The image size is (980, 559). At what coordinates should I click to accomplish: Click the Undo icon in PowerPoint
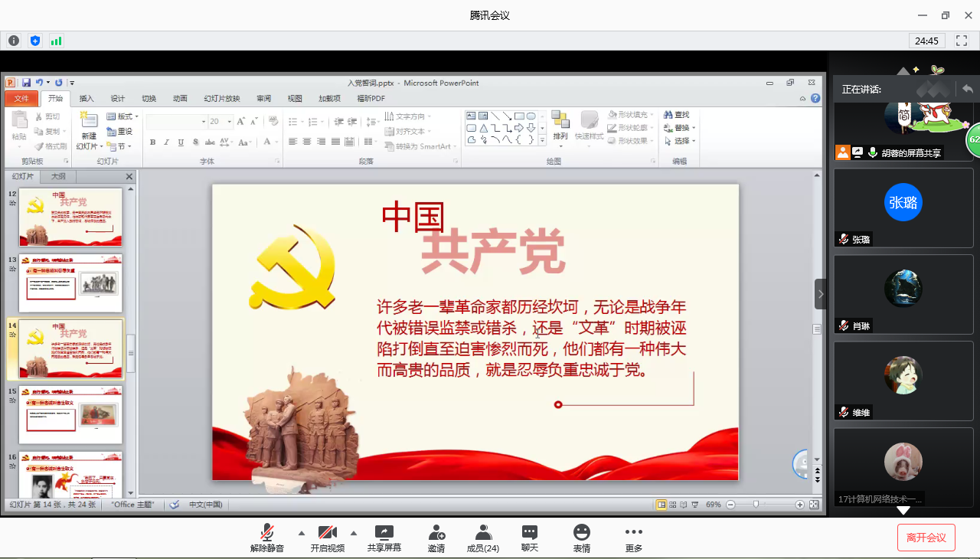coord(38,83)
